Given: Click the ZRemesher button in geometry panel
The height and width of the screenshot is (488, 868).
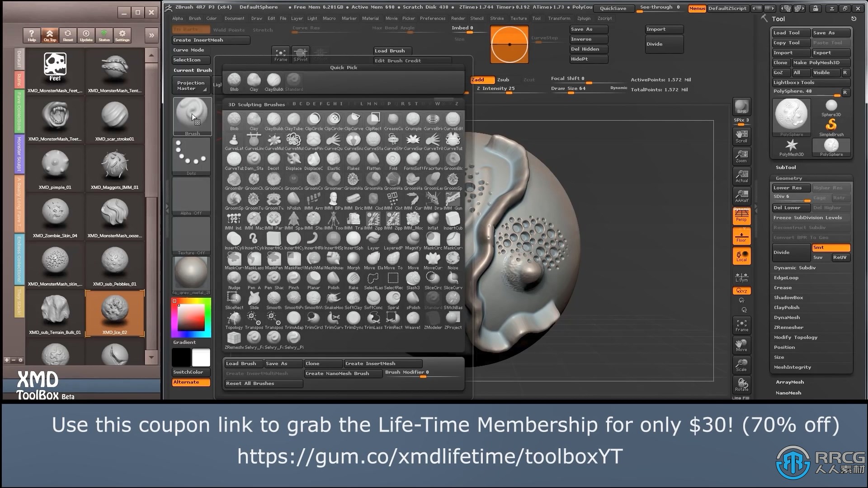Looking at the screenshot, I should pos(788,327).
